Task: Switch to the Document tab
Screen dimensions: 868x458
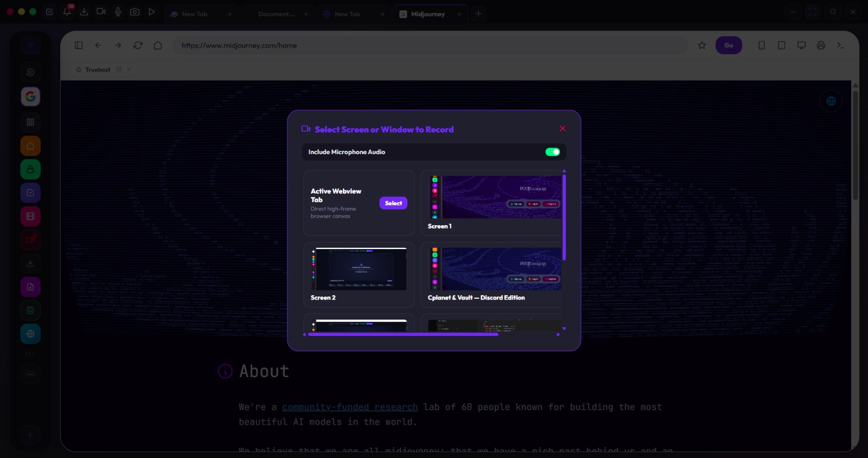Action: [x=277, y=14]
